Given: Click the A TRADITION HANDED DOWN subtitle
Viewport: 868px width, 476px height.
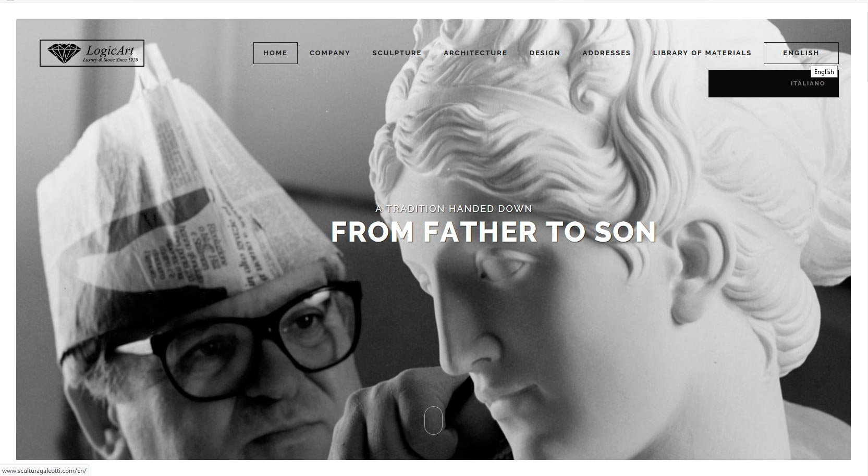Looking at the screenshot, I should (454, 208).
